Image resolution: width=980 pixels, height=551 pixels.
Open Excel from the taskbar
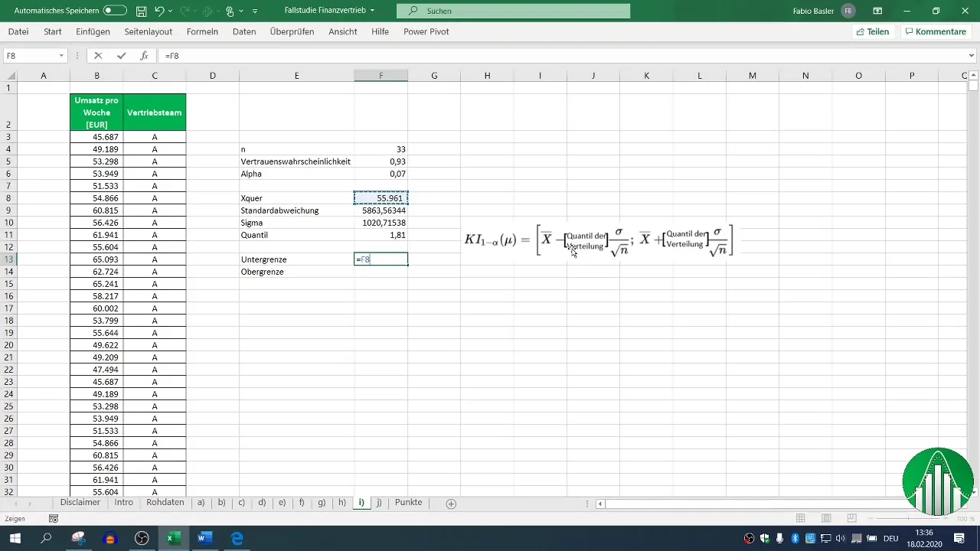click(x=174, y=538)
